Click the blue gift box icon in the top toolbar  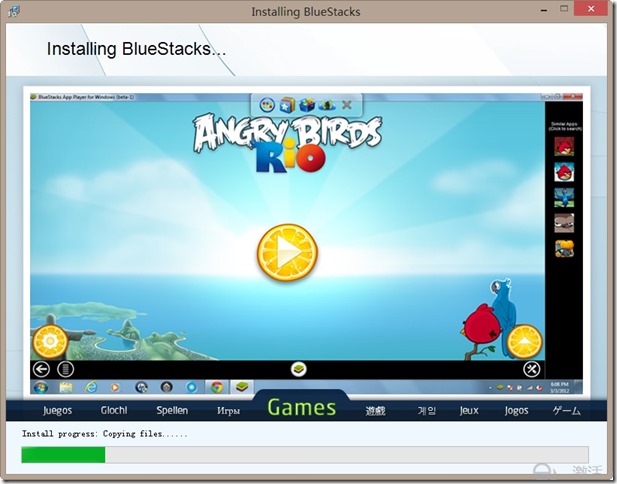point(307,105)
